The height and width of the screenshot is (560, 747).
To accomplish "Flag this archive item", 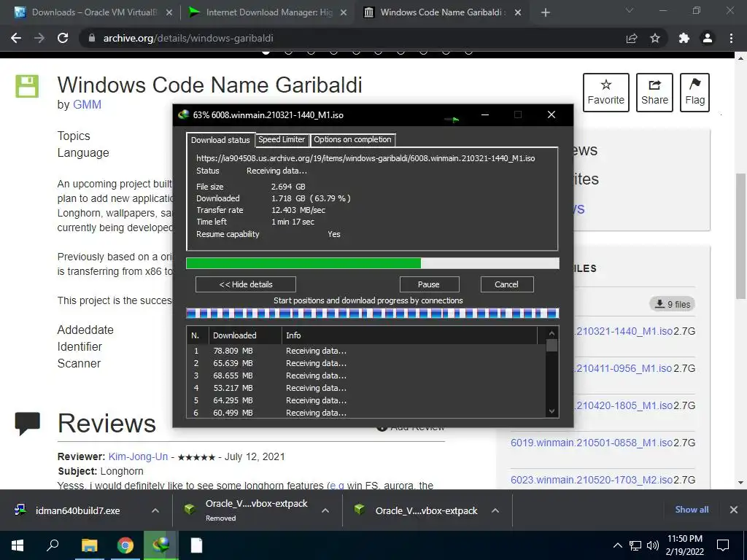I will pyautogui.click(x=694, y=93).
